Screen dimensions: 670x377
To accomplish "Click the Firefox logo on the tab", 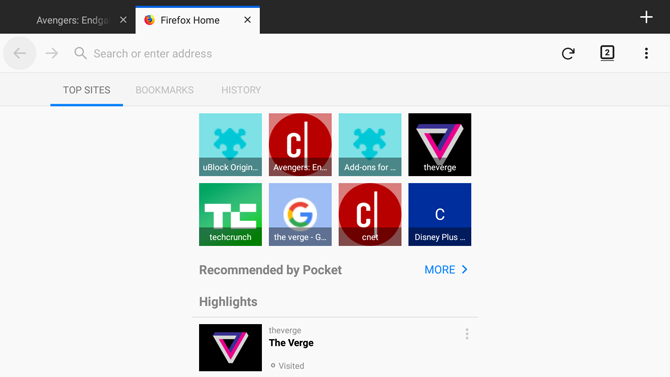I will [149, 20].
